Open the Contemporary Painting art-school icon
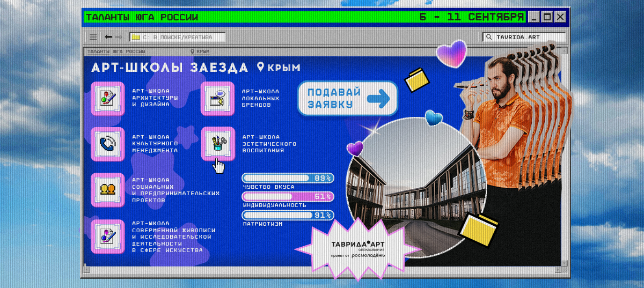 (x=107, y=235)
